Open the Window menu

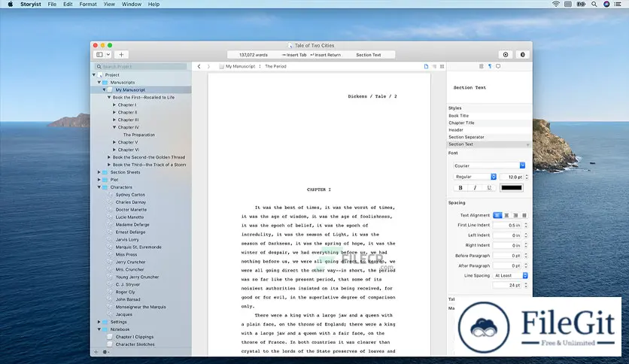click(x=132, y=5)
